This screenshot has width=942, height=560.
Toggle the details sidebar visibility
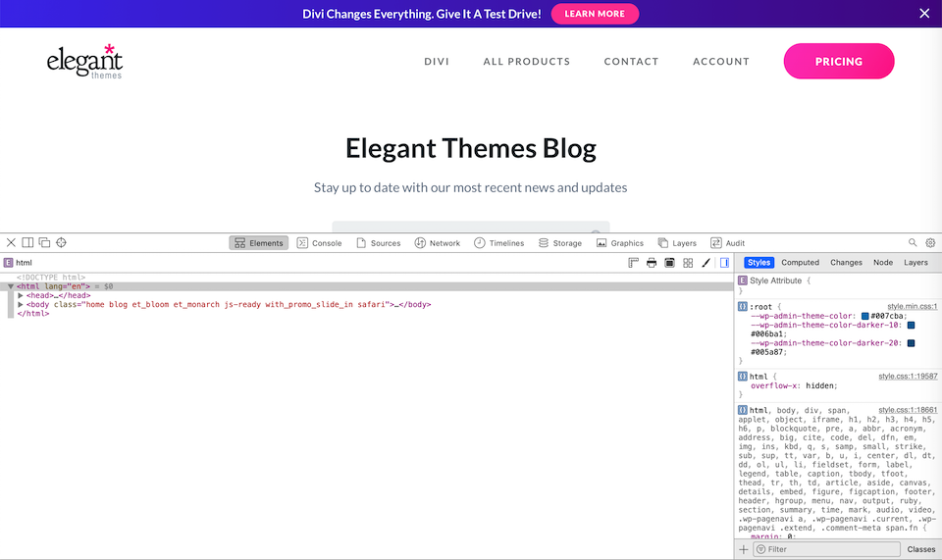[x=724, y=263]
